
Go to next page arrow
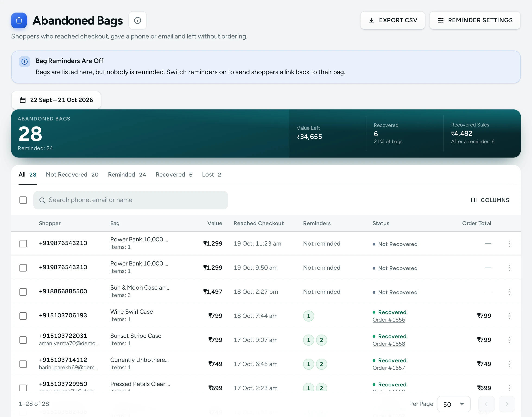click(507, 404)
